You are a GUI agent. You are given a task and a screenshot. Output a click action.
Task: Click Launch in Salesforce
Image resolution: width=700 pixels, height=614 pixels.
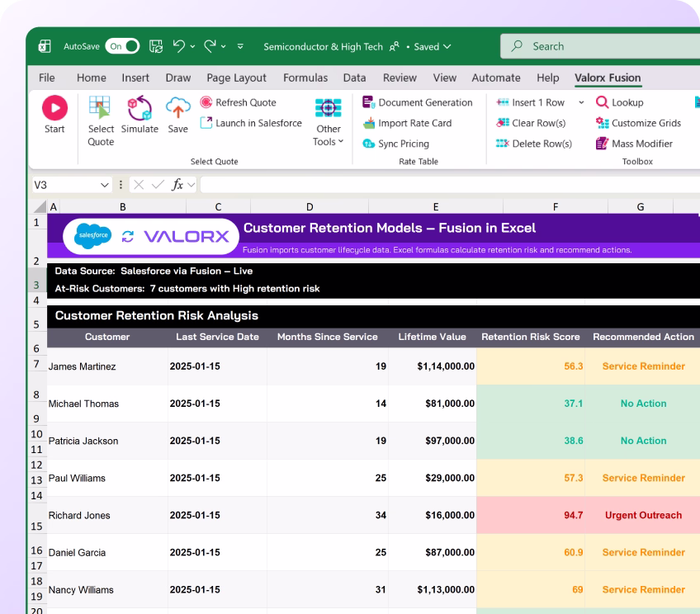click(251, 123)
